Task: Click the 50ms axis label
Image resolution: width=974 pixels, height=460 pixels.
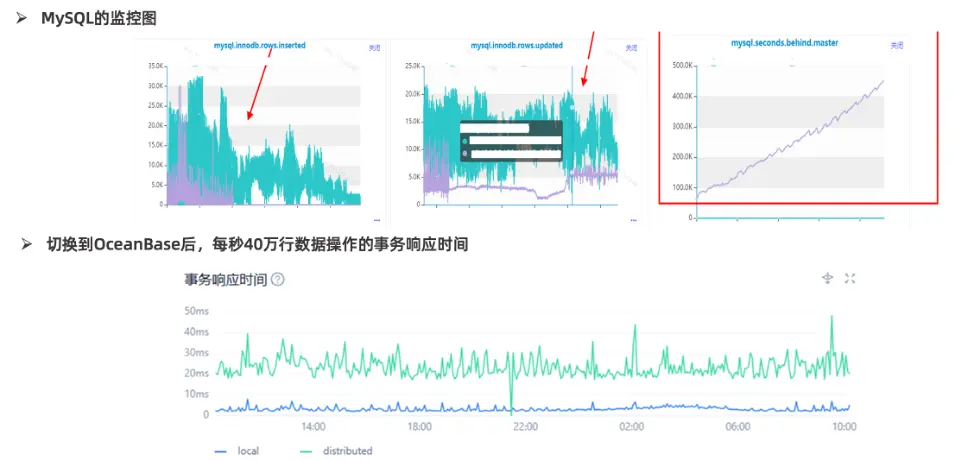Action: [x=197, y=310]
